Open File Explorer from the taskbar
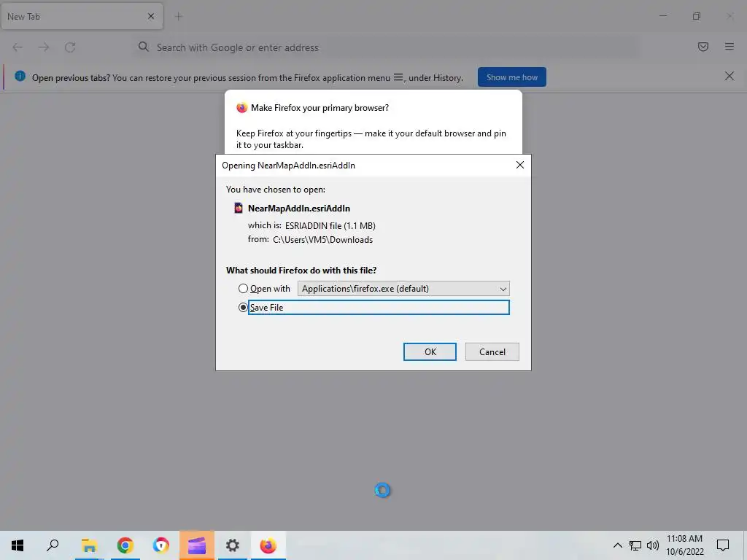Image resolution: width=747 pixels, height=560 pixels. click(89, 545)
